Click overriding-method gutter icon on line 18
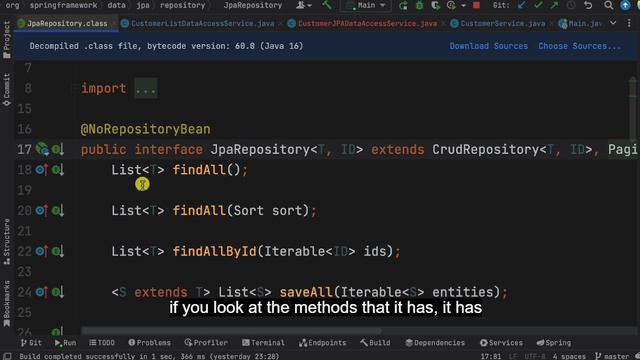 click(42, 169)
